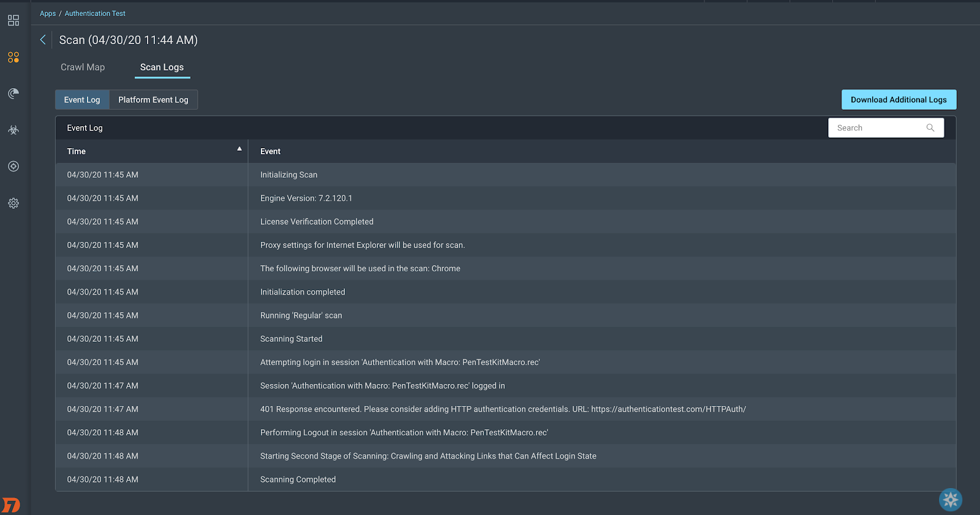The height and width of the screenshot is (515, 980).
Task: Click the orange Apps icon in sidebar
Action: pos(13,57)
